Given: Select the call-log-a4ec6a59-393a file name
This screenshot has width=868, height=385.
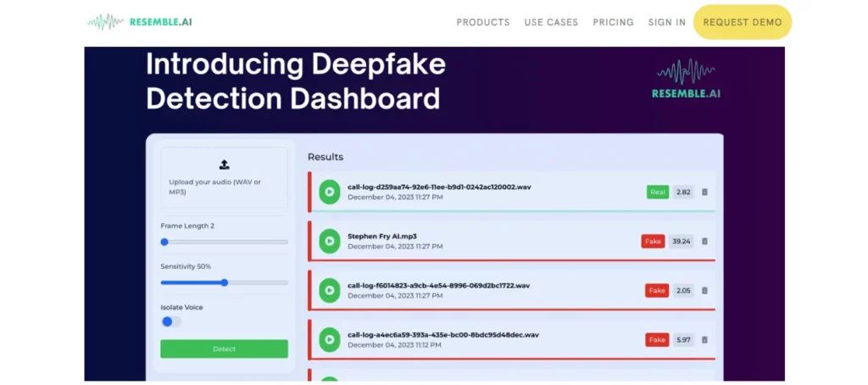Looking at the screenshot, I should pos(442,335).
